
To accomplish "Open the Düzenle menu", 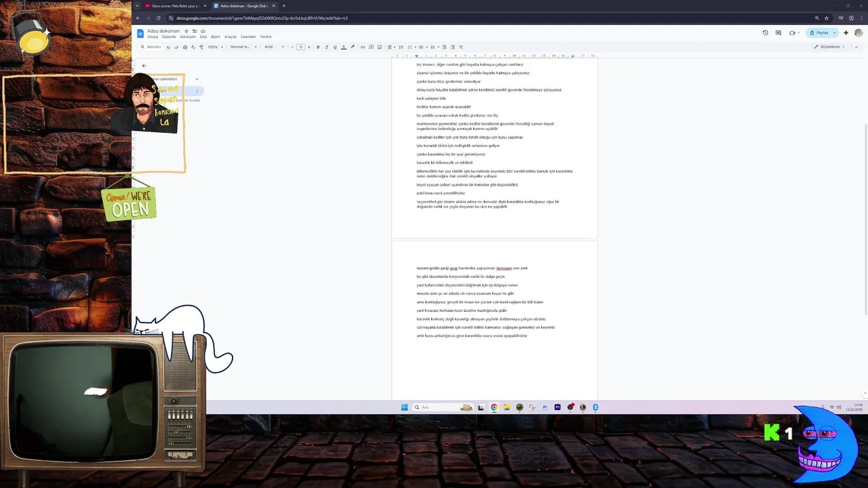I will point(169,37).
